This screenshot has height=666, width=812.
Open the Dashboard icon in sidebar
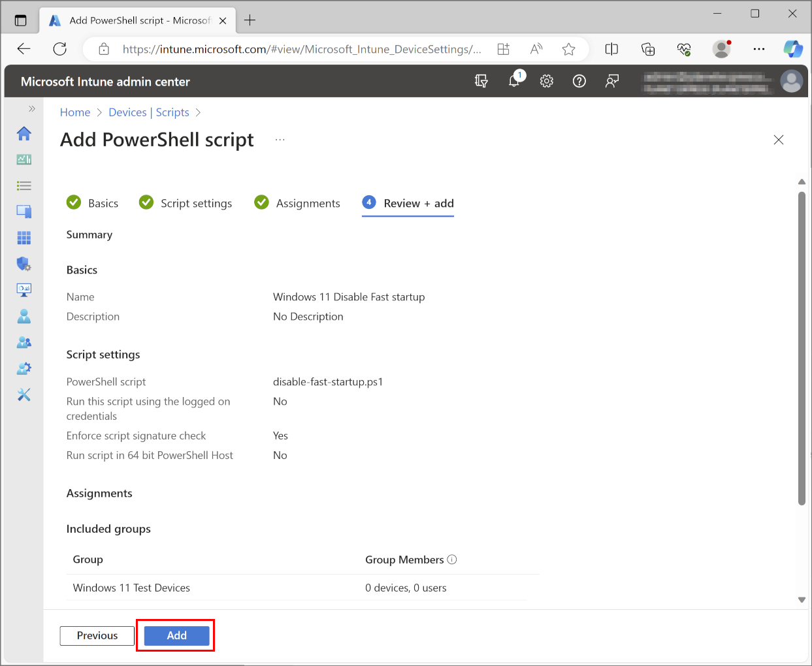(24, 160)
